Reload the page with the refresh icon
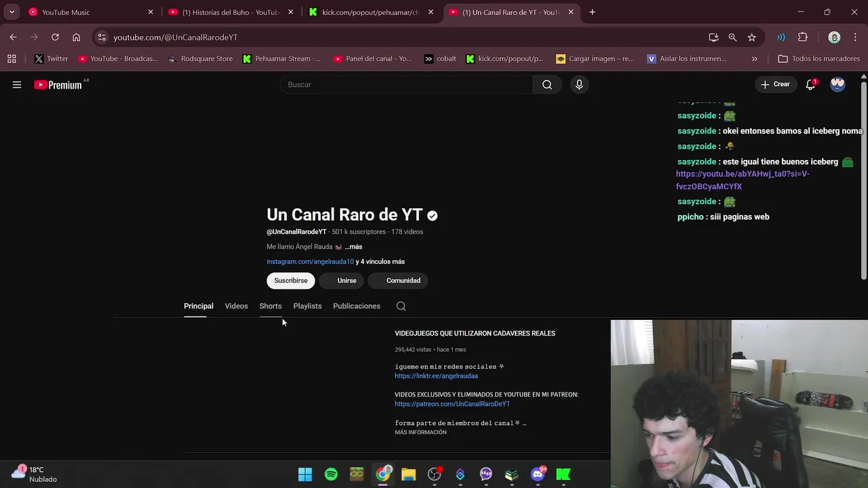Screen dimensions: 868x488 [55, 37]
